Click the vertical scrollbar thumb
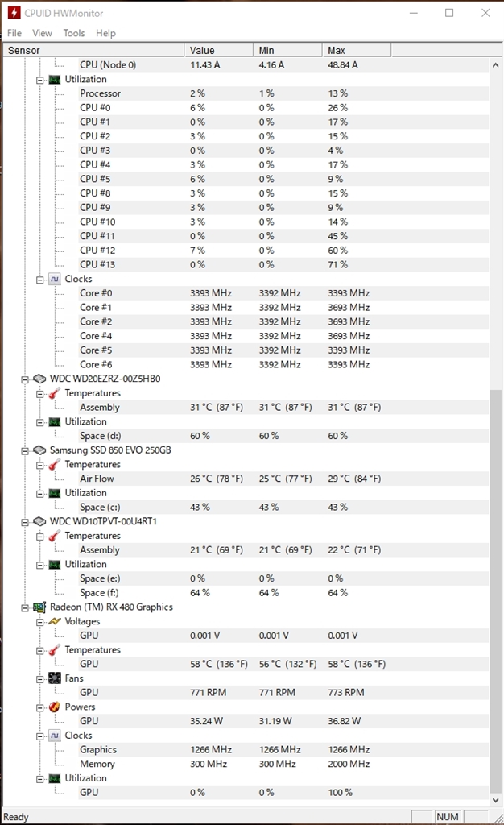The width and height of the screenshot is (504, 825). click(x=496, y=588)
